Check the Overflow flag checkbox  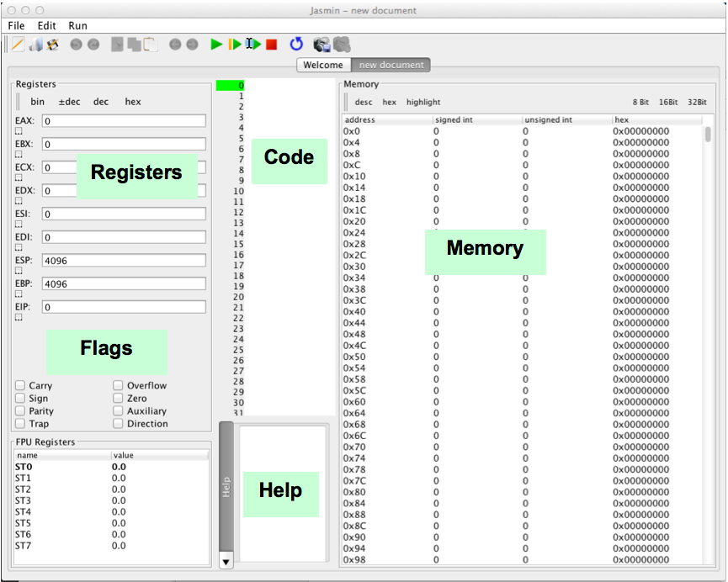119,386
